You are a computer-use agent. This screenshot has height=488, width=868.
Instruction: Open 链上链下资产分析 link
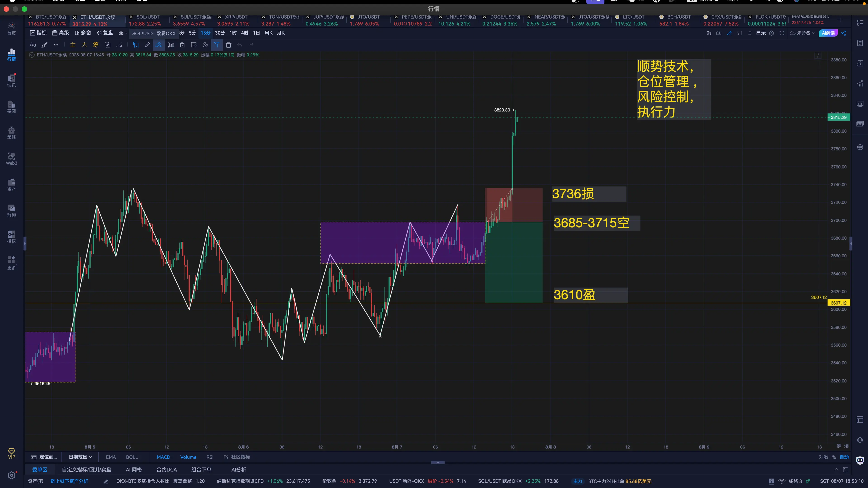click(x=69, y=481)
